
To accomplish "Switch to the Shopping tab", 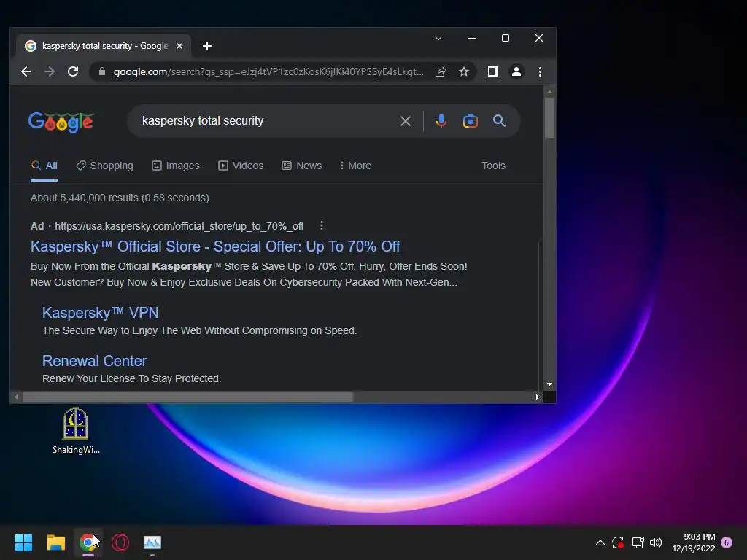I will [105, 166].
